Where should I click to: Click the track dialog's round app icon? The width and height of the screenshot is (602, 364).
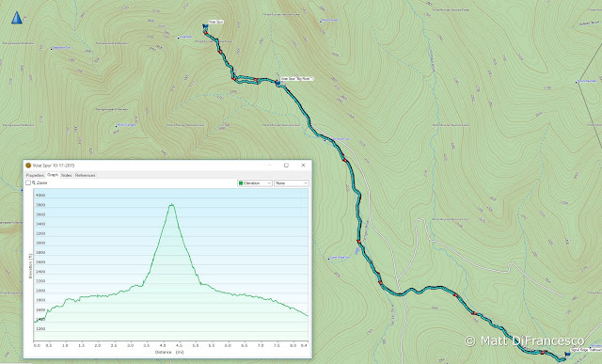28,166
